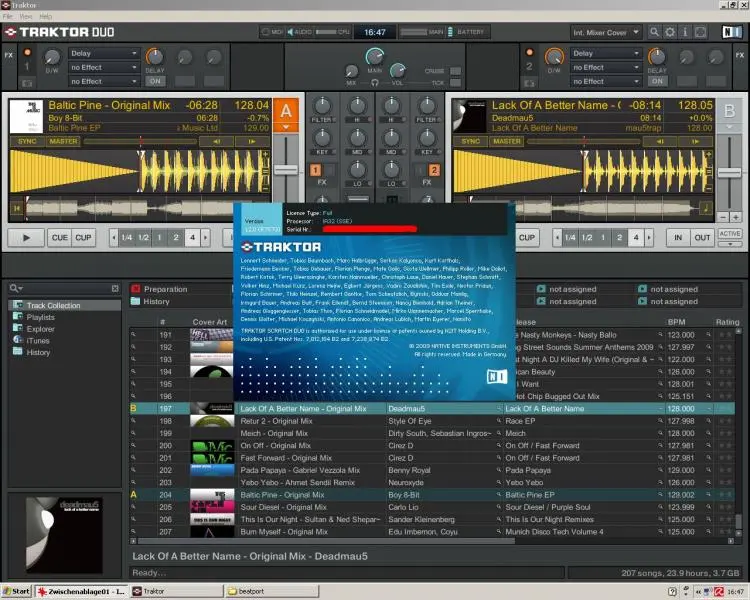
Task: Open the search options dropdown arrow
Action: click(22, 288)
